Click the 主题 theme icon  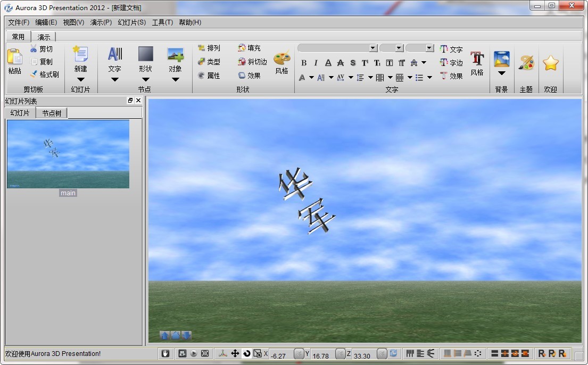coord(526,61)
